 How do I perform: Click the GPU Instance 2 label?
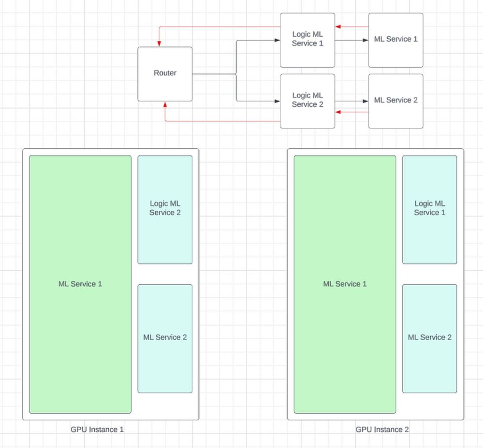[x=382, y=430]
